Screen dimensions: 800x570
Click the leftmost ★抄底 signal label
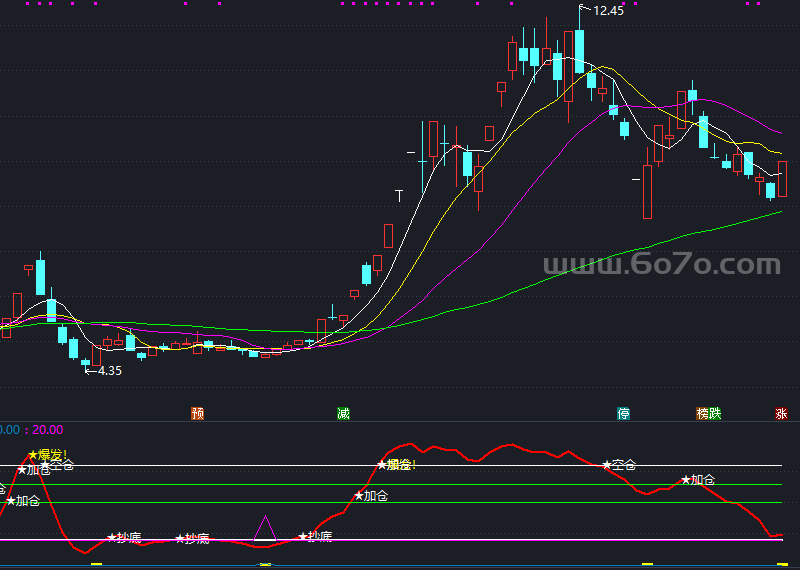coord(123,537)
